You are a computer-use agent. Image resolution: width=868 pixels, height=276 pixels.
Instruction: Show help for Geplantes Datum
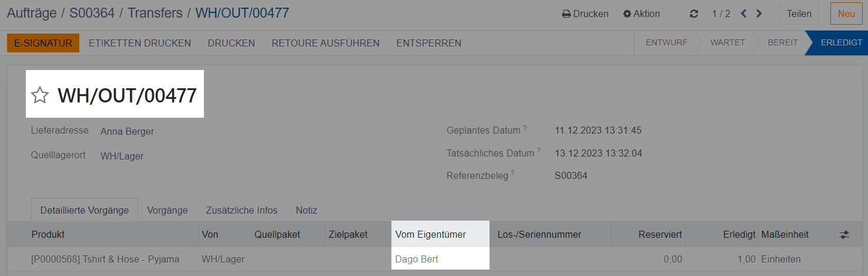click(x=525, y=128)
